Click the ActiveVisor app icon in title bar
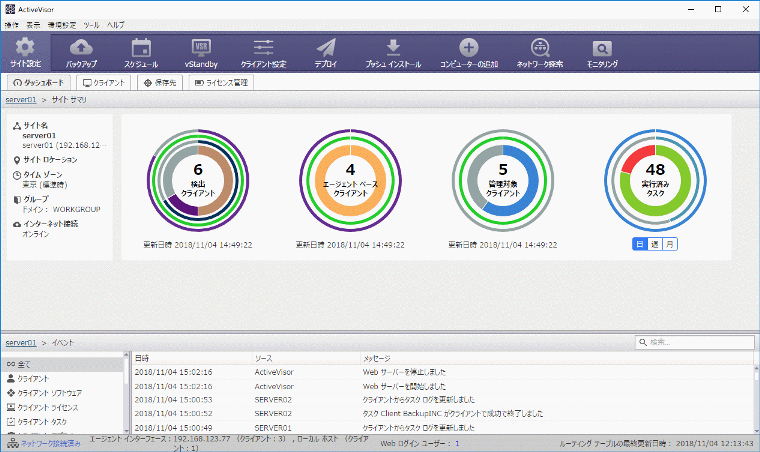 click(10, 9)
